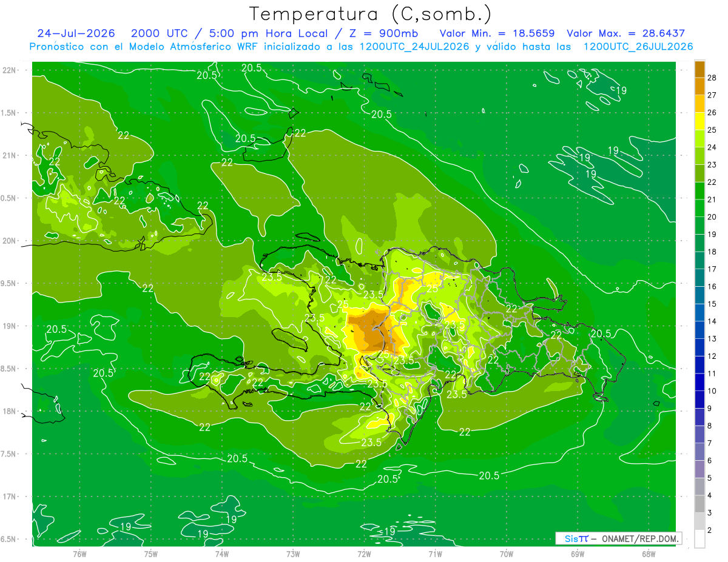Click the dark orange swatch above legend 28
728x562 pixels.
[699, 69]
